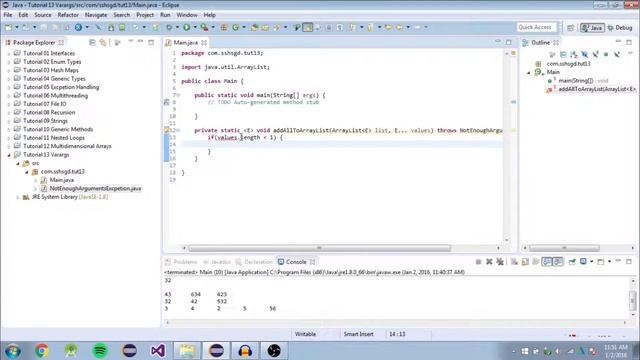Click the Display Selected Console icon
The image size is (640, 360).
pos(583,262)
